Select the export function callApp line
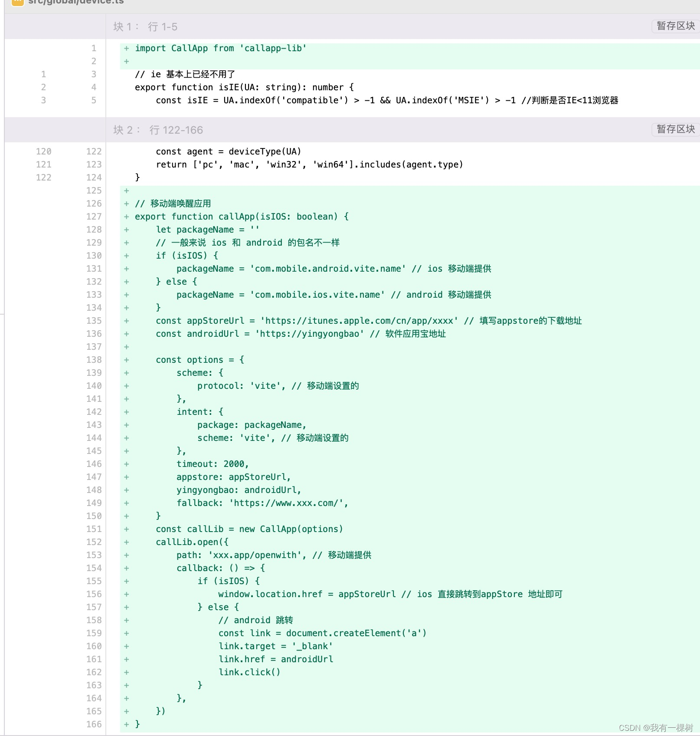This screenshot has width=700, height=736. pos(242,217)
